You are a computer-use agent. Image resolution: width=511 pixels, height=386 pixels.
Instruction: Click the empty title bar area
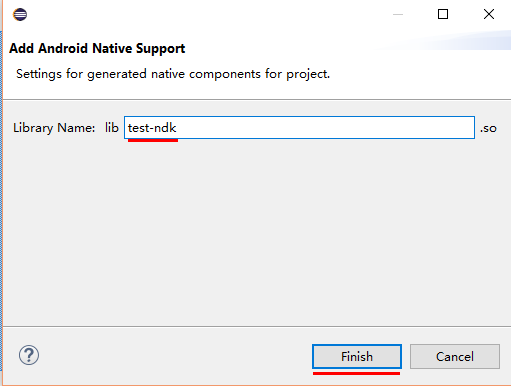click(x=207, y=14)
